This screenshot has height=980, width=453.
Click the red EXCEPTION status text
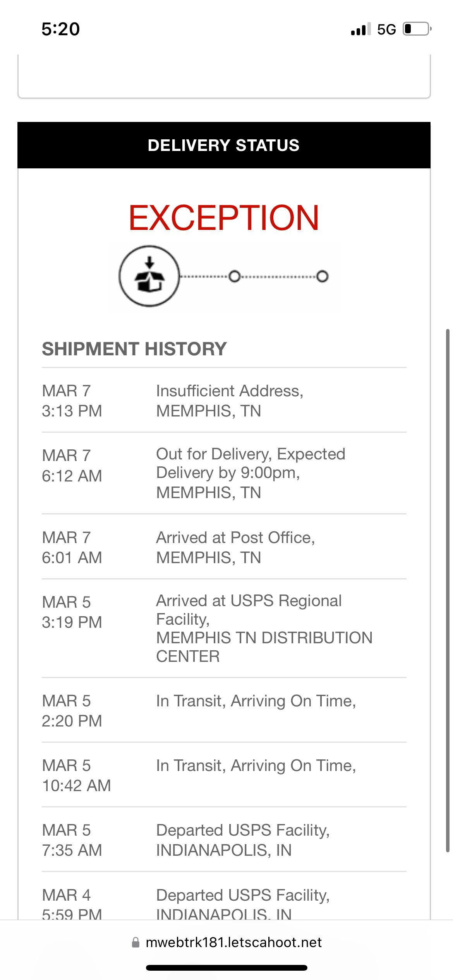click(224, 218)
